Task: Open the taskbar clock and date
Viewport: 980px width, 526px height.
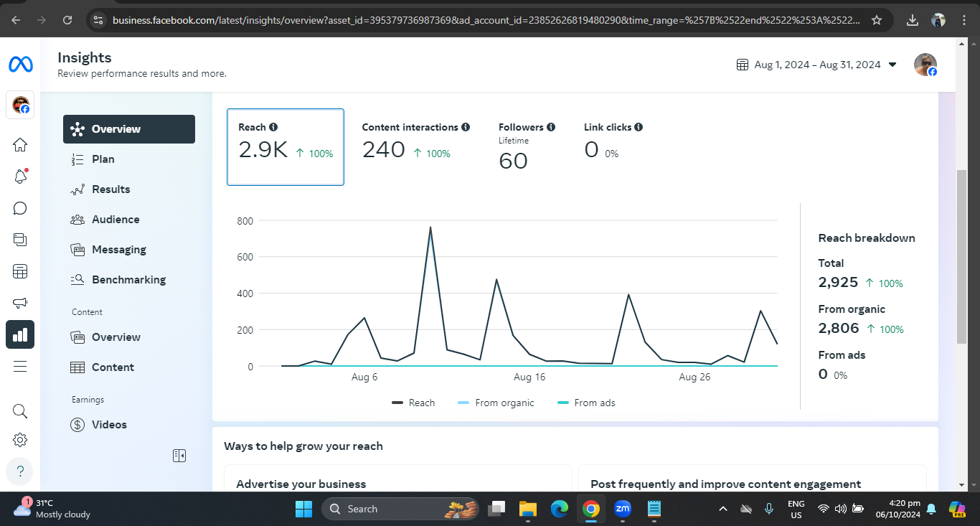Action: 897,509
